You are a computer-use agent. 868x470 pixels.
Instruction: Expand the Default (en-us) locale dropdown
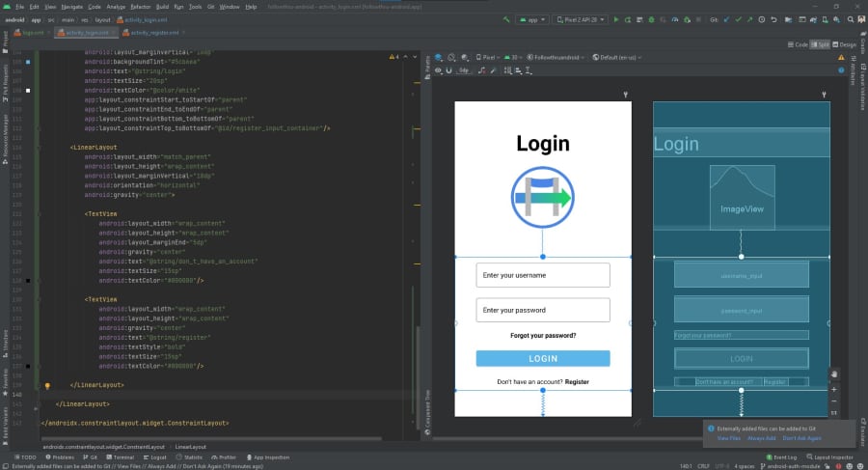click(617, 57)
